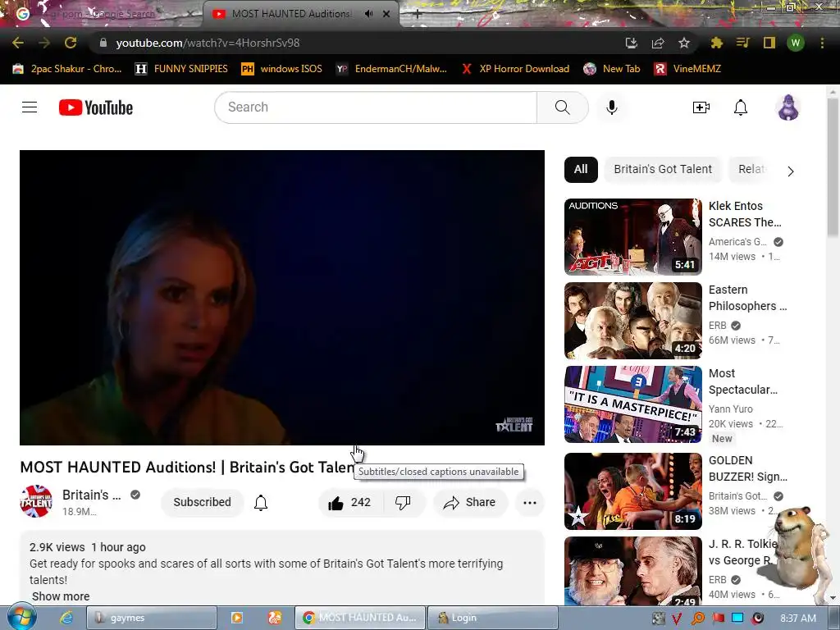Open the Most Spectacular video thumbnail
This screenshot has height=630, width=840.
632,404
